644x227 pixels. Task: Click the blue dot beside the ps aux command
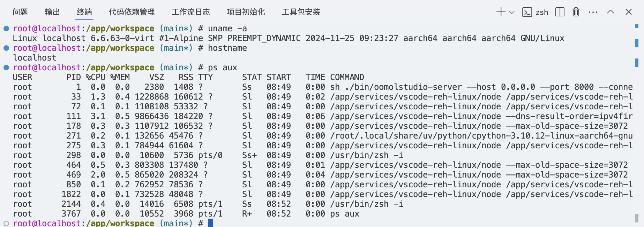[6, 68]
